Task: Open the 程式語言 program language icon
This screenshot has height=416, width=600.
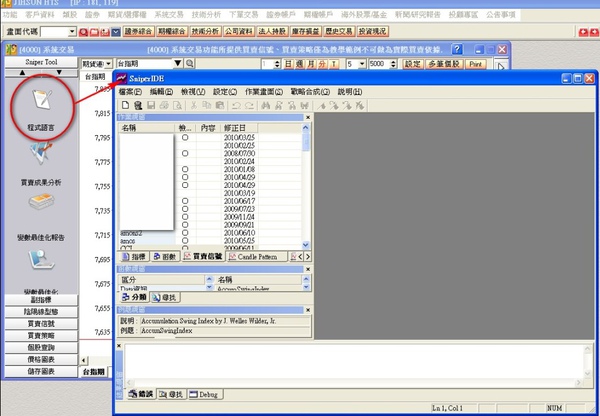Action: click(x=42, y=99)
